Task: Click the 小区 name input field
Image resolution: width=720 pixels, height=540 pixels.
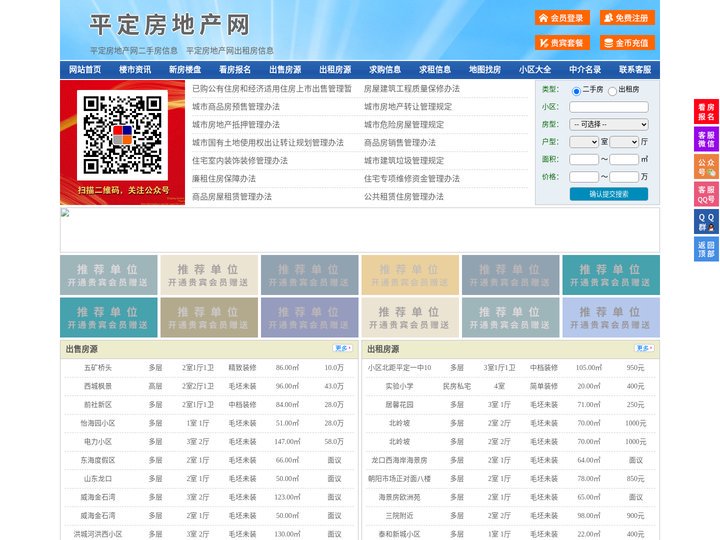Action: [609, 107]
